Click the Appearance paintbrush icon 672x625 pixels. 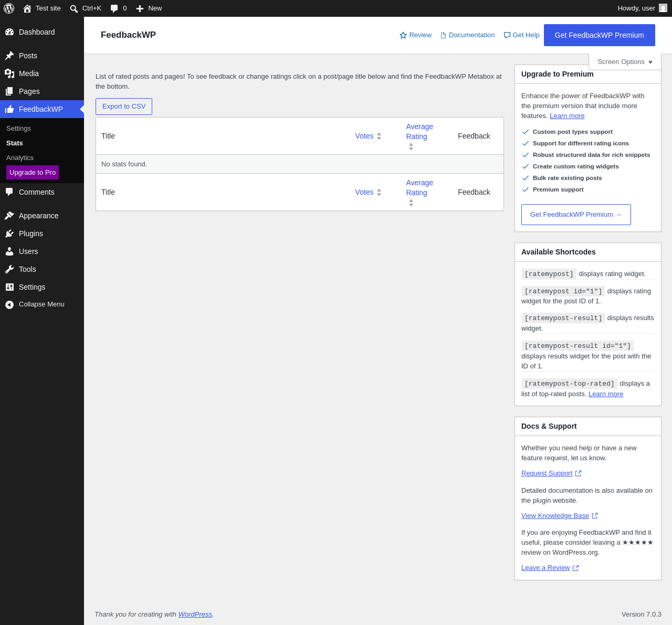(x=9, y=216)
